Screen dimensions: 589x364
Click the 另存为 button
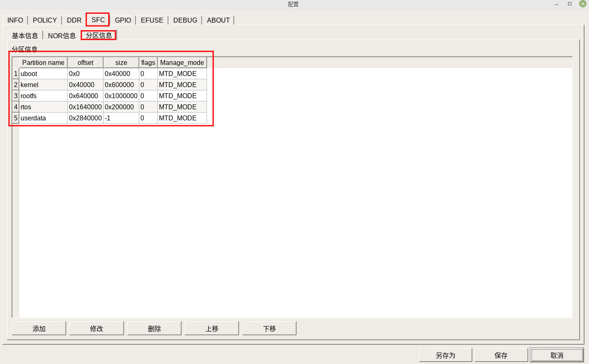pyautogui.click(x=446, y=355)
